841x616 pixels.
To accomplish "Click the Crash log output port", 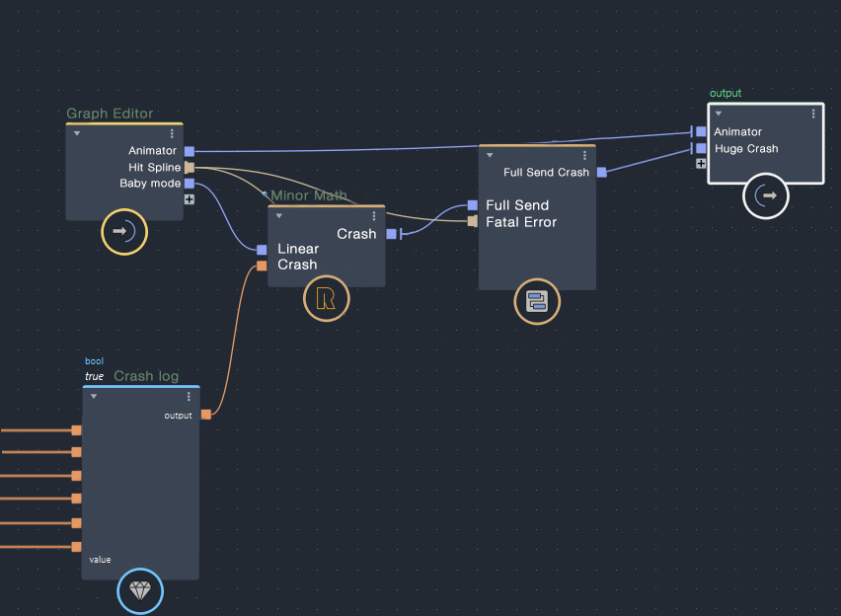I will [206, 415].
